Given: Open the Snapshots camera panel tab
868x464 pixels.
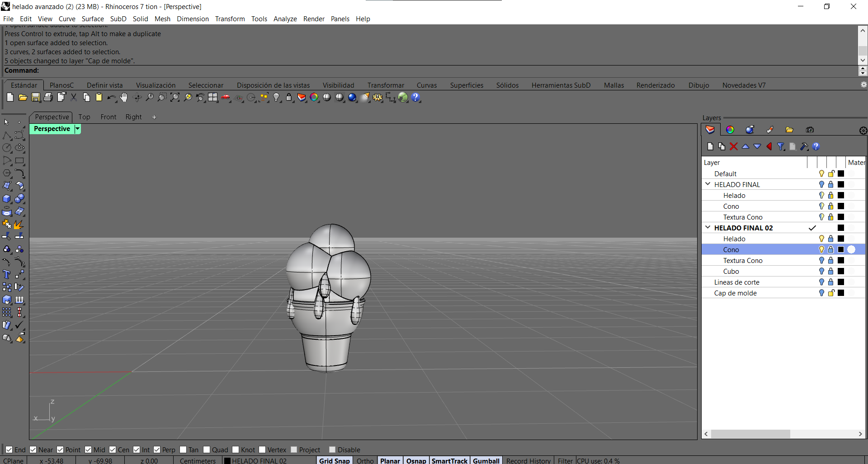Looking at the screenshot, I should pos(810,130).
